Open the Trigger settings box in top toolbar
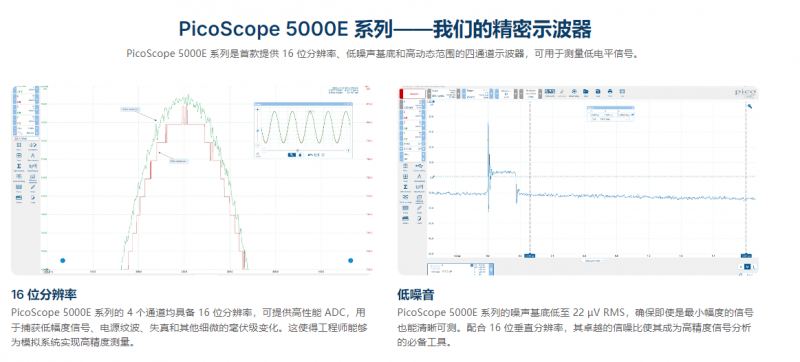The width and height of the screenshot is (800, 362). tap(479, 93)
